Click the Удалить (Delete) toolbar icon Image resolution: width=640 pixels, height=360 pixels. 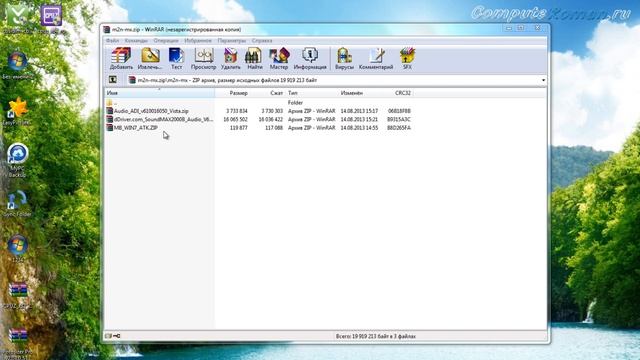point(231,58)
